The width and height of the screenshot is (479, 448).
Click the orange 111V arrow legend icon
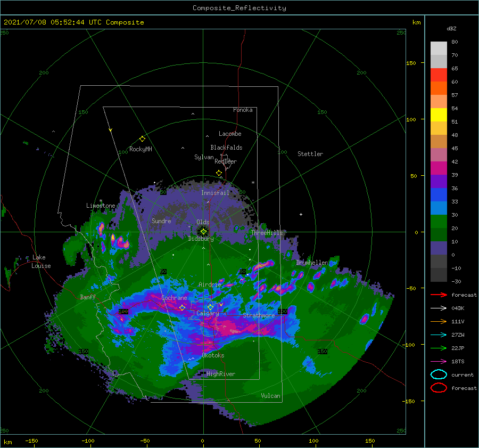439,321
